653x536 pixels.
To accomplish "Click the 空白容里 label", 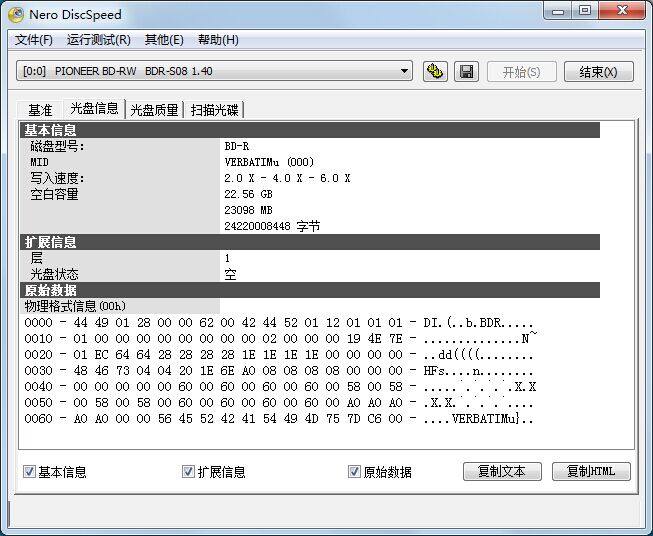I will point(54,194).
